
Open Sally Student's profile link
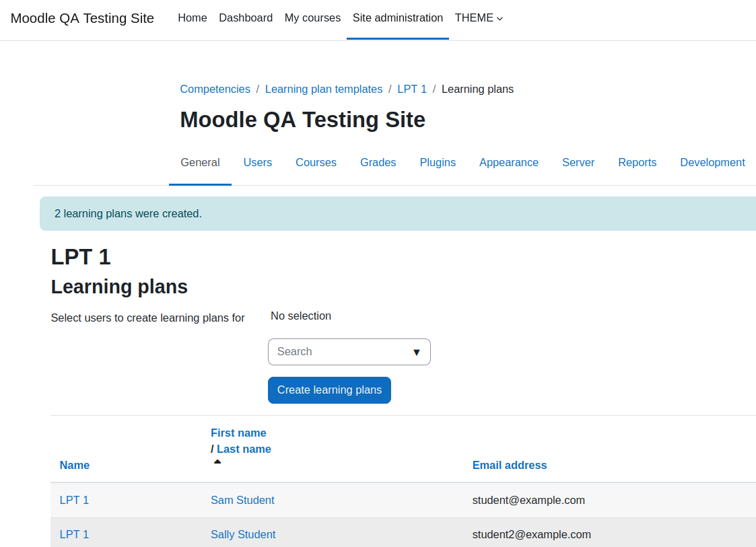[x=243, y=534]
